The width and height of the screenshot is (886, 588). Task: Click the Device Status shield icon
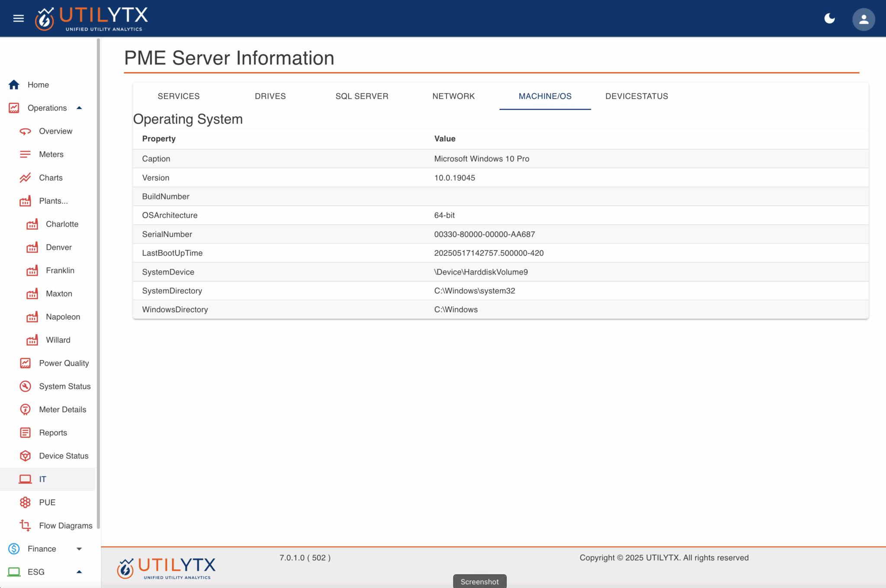25,456
